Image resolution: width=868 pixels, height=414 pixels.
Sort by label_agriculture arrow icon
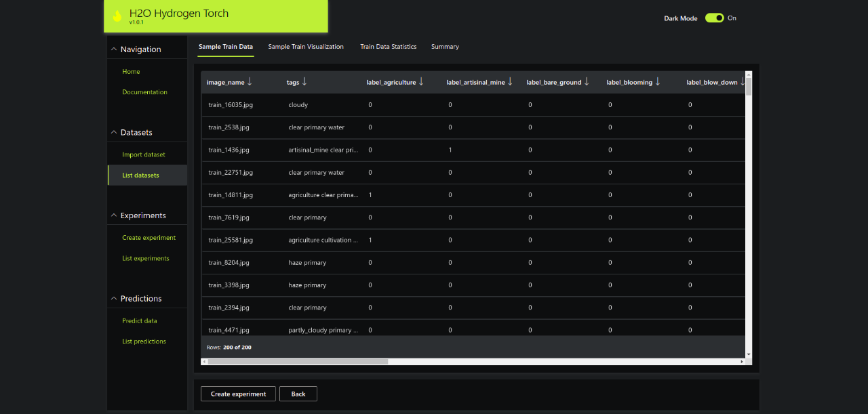[x=421, y=82]
